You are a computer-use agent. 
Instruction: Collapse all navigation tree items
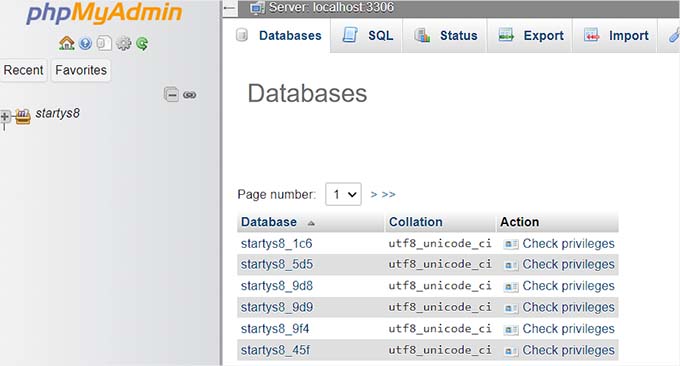[x=171, y=95]
